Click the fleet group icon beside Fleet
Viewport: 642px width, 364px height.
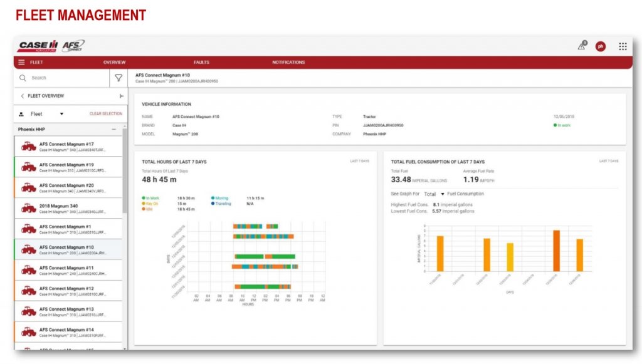(21, 114)
